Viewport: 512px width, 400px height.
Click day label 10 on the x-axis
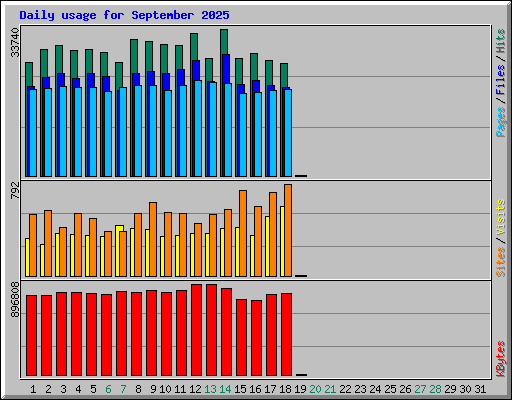pyautogui.click(x=165, y=389)
